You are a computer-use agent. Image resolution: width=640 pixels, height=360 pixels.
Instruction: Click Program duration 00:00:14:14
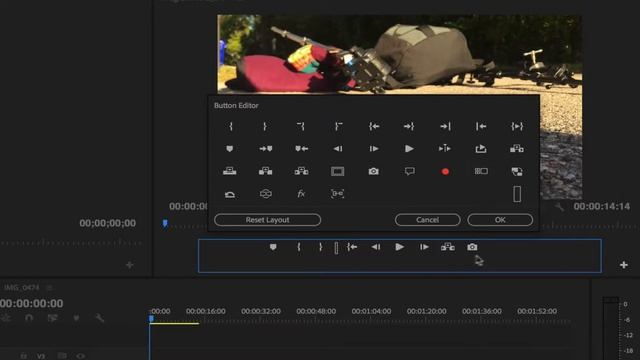pos(602,207)
